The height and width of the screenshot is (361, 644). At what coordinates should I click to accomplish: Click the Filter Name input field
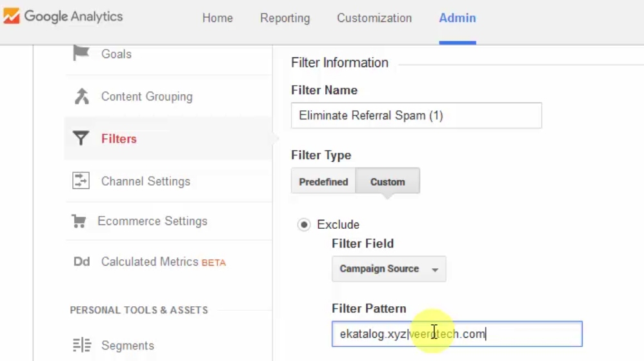416,115
